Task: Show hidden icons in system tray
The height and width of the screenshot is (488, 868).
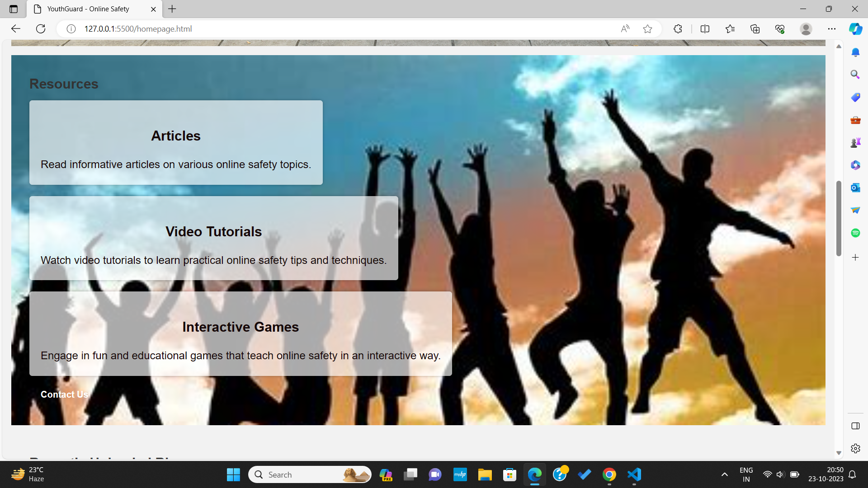Action: click(x=724, y=474)
